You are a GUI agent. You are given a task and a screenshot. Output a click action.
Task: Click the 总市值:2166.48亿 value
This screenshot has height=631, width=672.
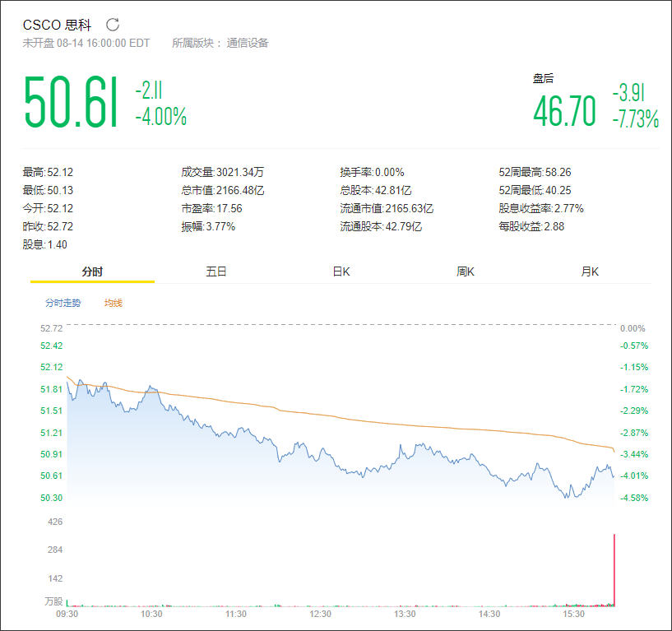pyautogui.click(x=223, y=190)
